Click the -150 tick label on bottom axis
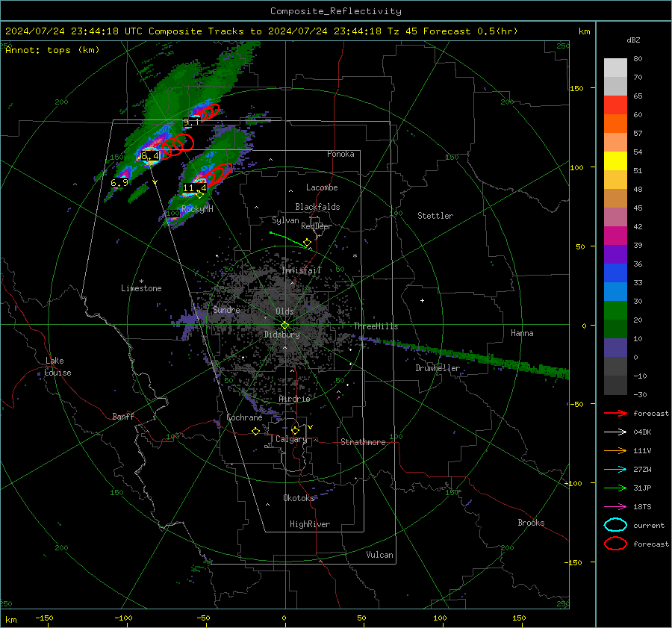Viewport: 672px width, 628px height. tap(44, 618)
